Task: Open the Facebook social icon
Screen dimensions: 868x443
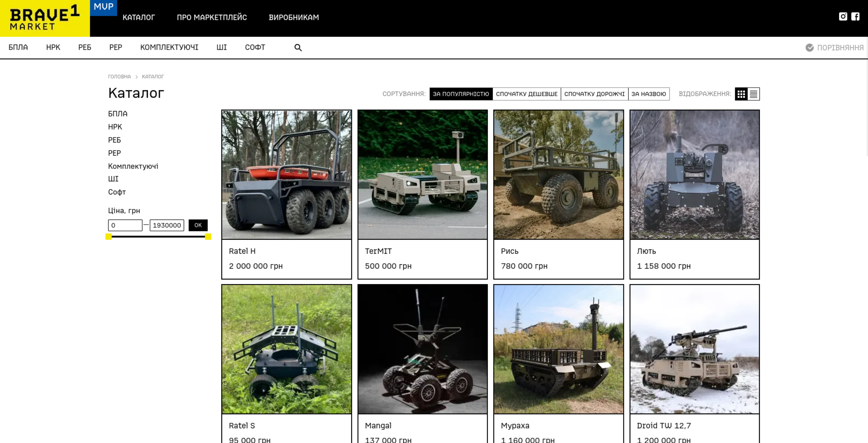Action: pyautogui.click(x=855, y=17)
